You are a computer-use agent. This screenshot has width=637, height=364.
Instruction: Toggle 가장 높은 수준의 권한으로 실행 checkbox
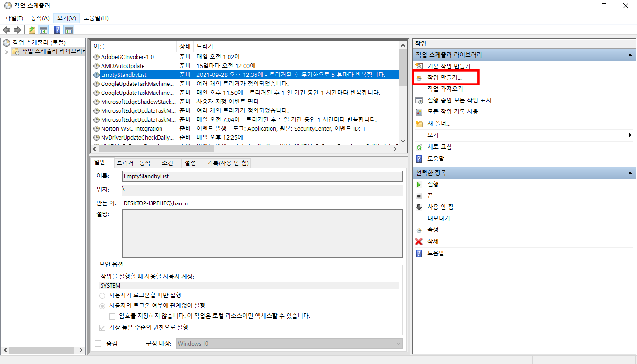[x=102, y=327]
